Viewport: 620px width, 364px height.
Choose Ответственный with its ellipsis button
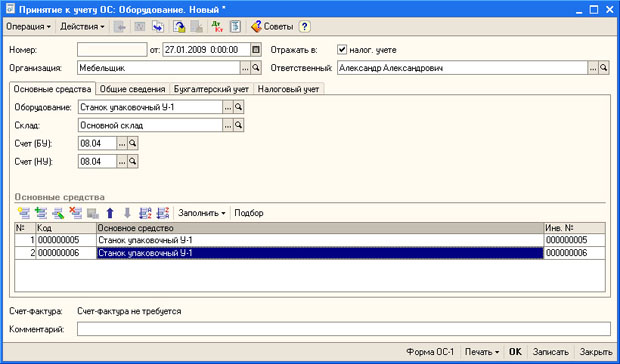[593, 68]
